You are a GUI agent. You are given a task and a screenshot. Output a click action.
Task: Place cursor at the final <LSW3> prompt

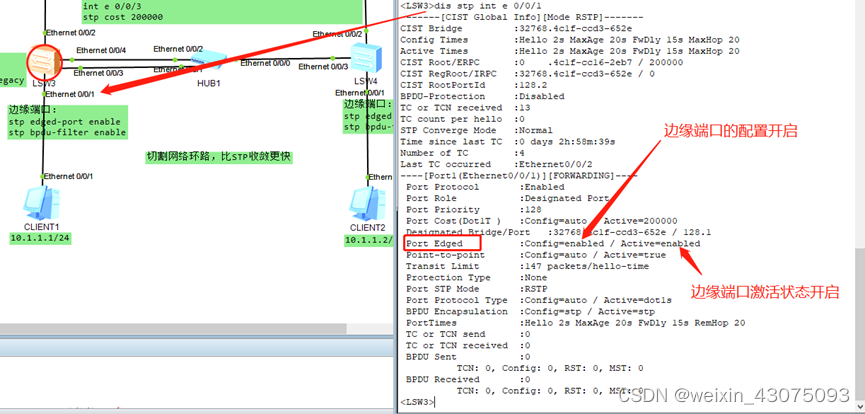(x=418, y=402)
